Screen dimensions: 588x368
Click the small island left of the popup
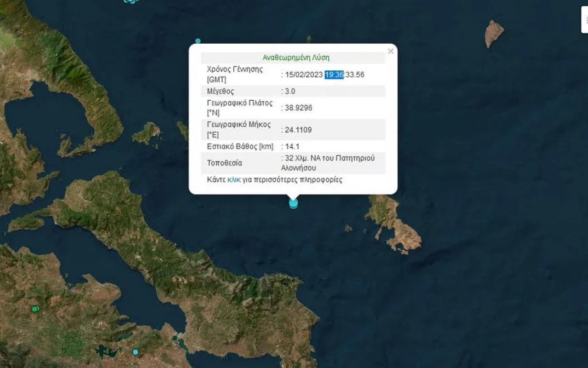click(147, 133)
